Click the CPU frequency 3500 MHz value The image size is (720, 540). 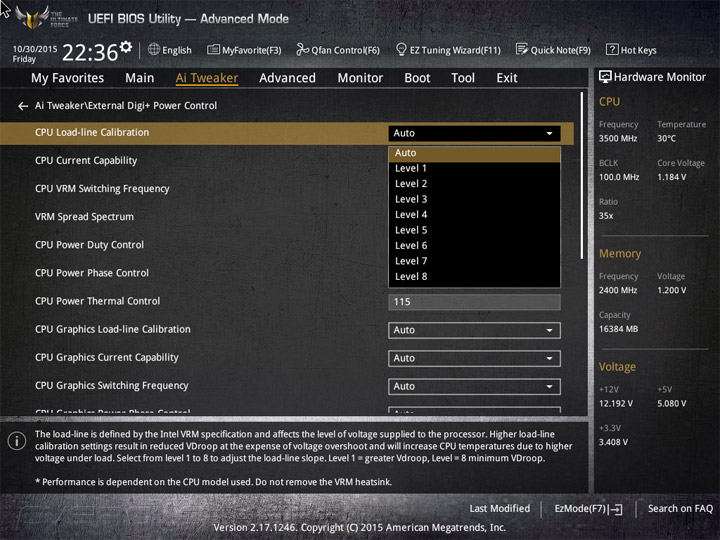click(618, 138)
